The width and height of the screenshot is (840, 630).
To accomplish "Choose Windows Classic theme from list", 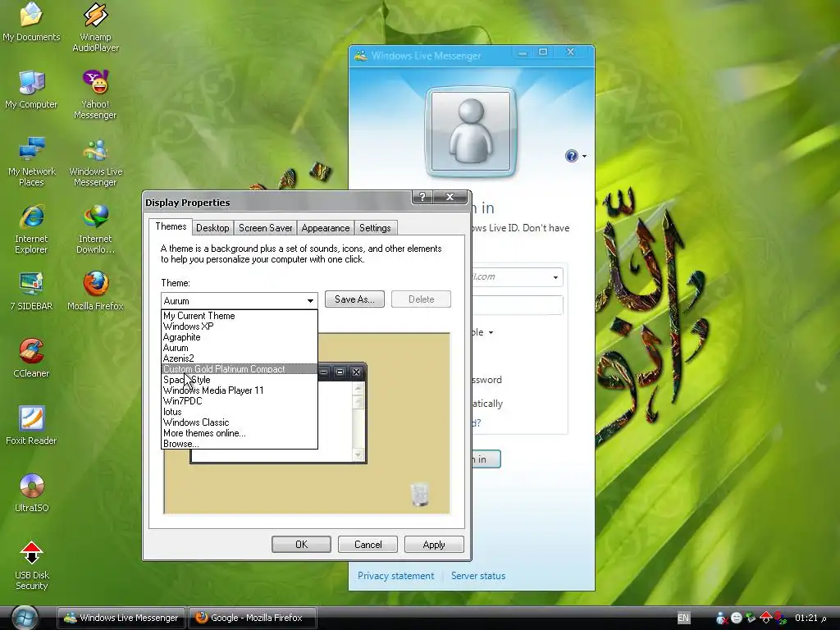I will [x=240, y=422].
